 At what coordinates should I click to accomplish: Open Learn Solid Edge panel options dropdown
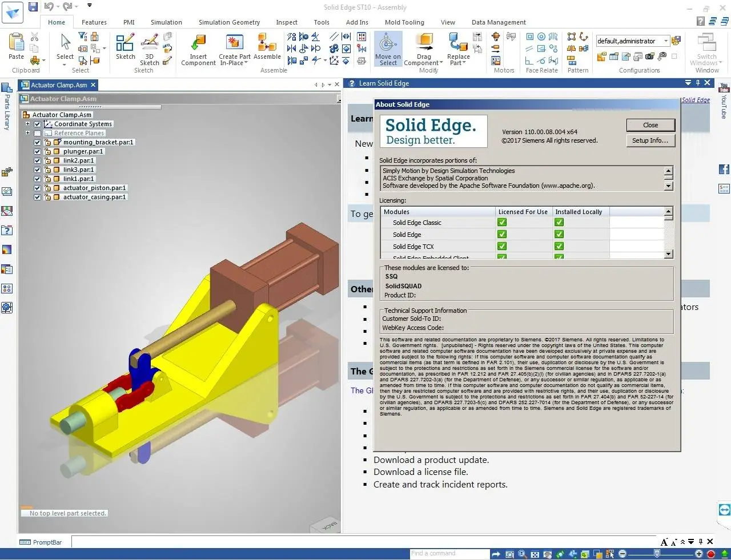(x=688, y=83)
